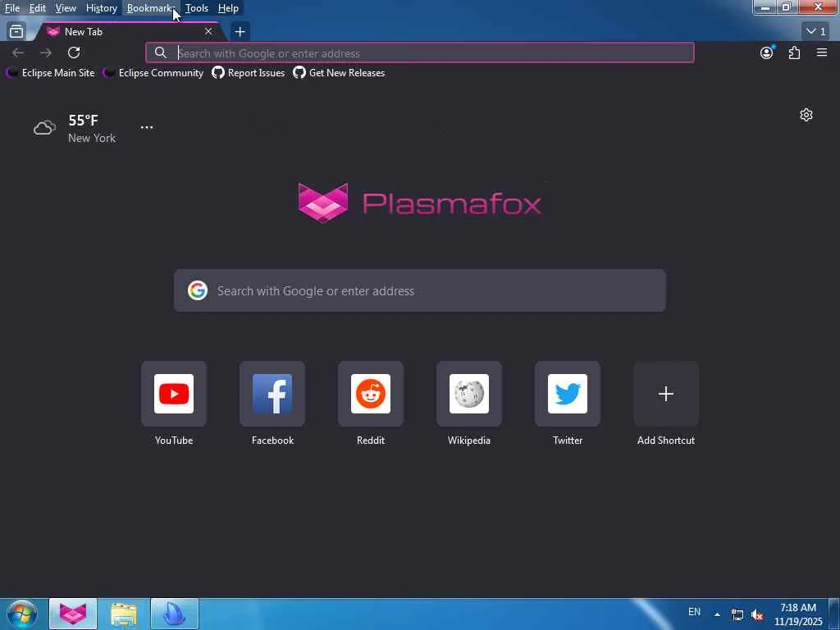
Task: Click Show Desktop strip at taskbar end
Action: pos(834,614)
